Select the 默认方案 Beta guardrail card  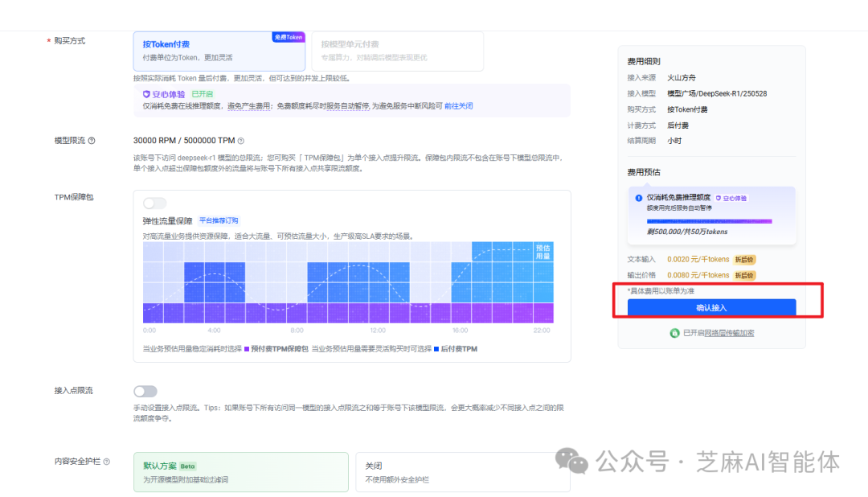(240, 470)
